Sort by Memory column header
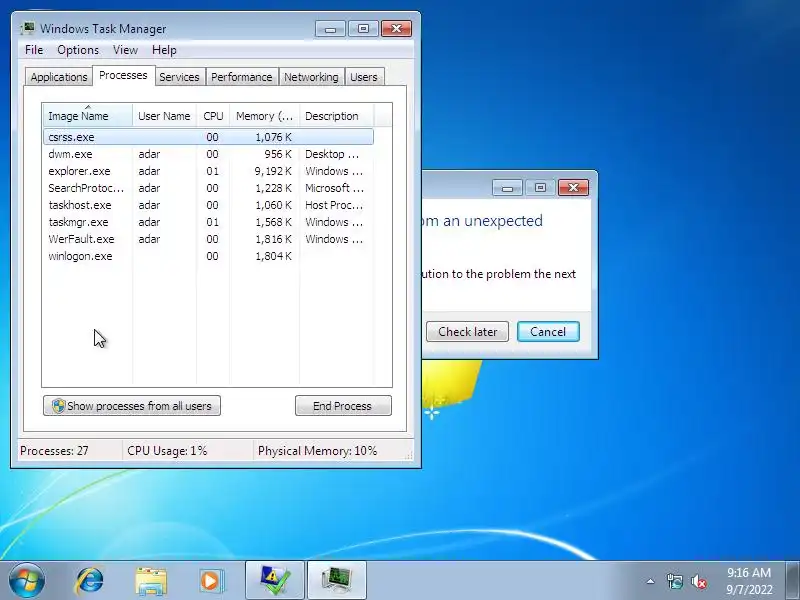Image resolution: width=800 pixels, height=600 pixels. coord(265,116)
